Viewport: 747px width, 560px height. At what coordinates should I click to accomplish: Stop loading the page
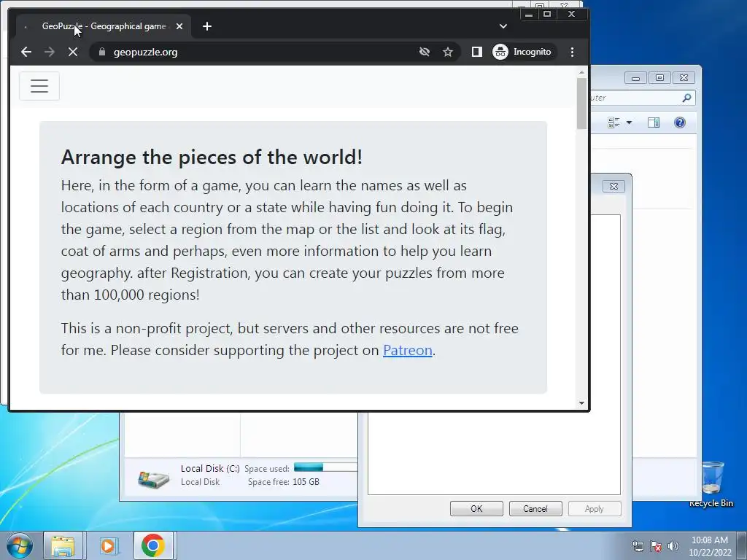(x=73, y=52)
